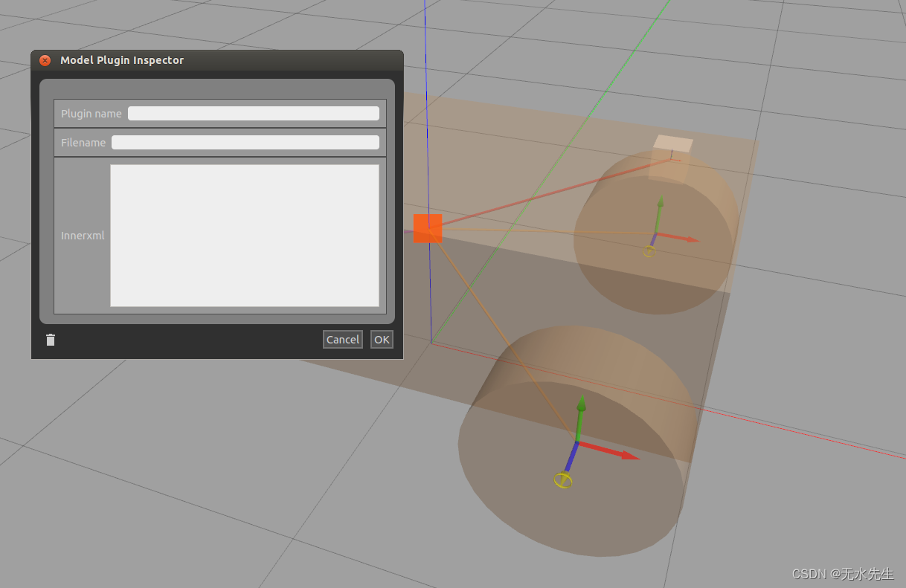The width and height of the screenshot is (906, 588).
Task: Click the yellow joint ring on near wheel
Action: click(563, 480)
